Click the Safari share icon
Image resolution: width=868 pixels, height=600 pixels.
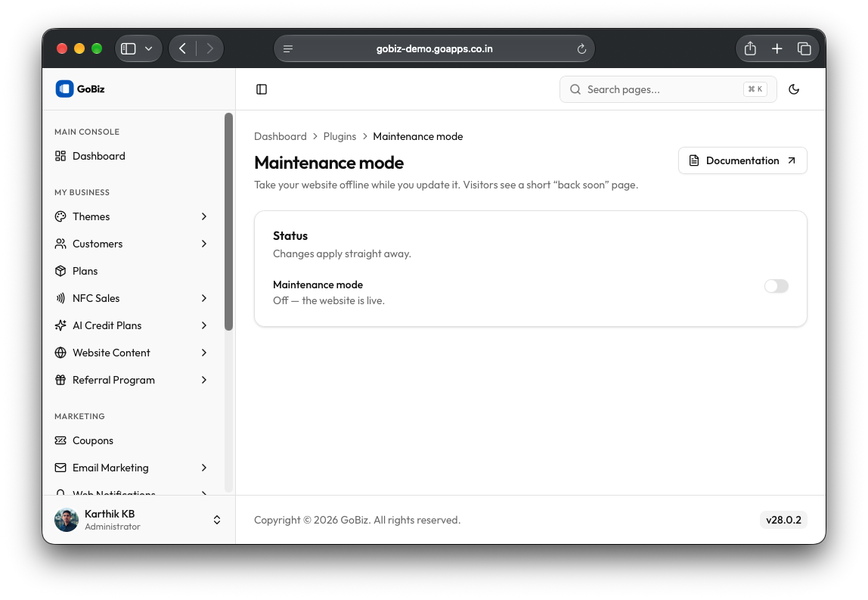(x=750, y=48)
